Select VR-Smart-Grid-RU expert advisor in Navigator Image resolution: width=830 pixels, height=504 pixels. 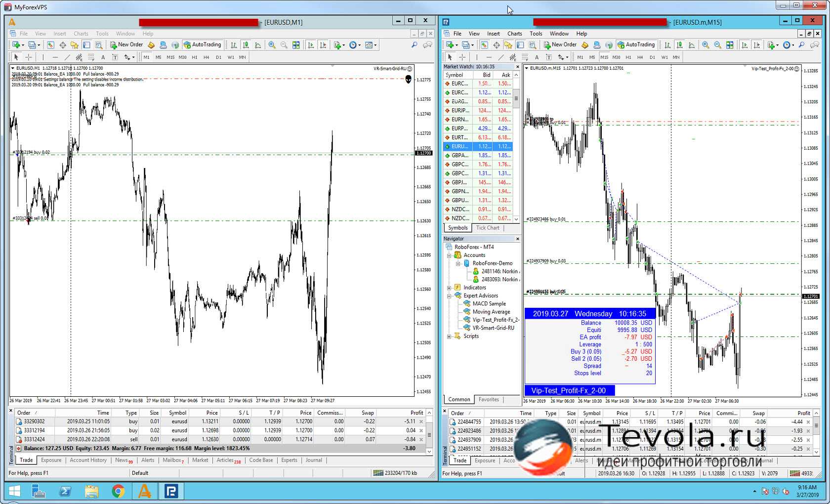(493, 328)
